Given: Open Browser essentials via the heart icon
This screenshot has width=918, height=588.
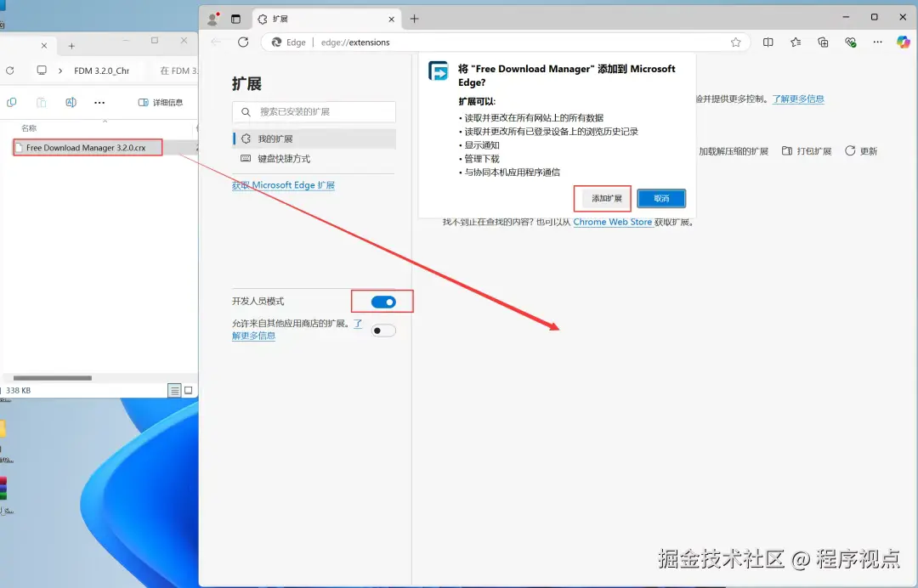Looking at the screenshot, I should 850,42.
